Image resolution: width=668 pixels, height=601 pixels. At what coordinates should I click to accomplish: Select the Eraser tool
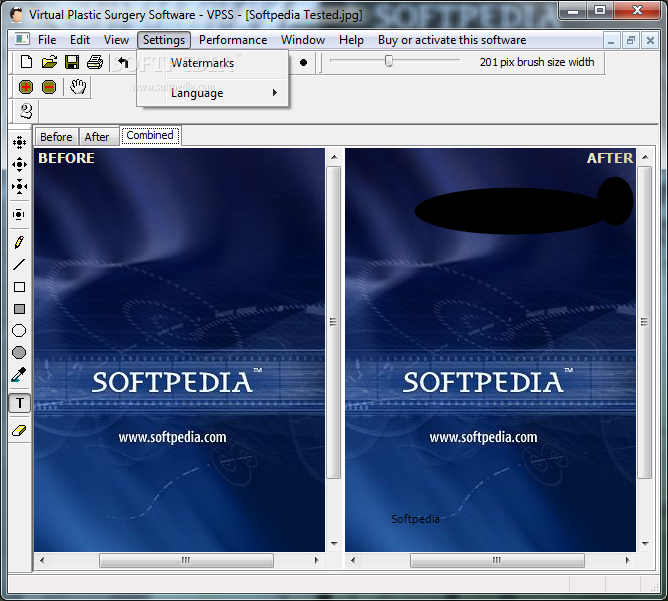(19, 431)
